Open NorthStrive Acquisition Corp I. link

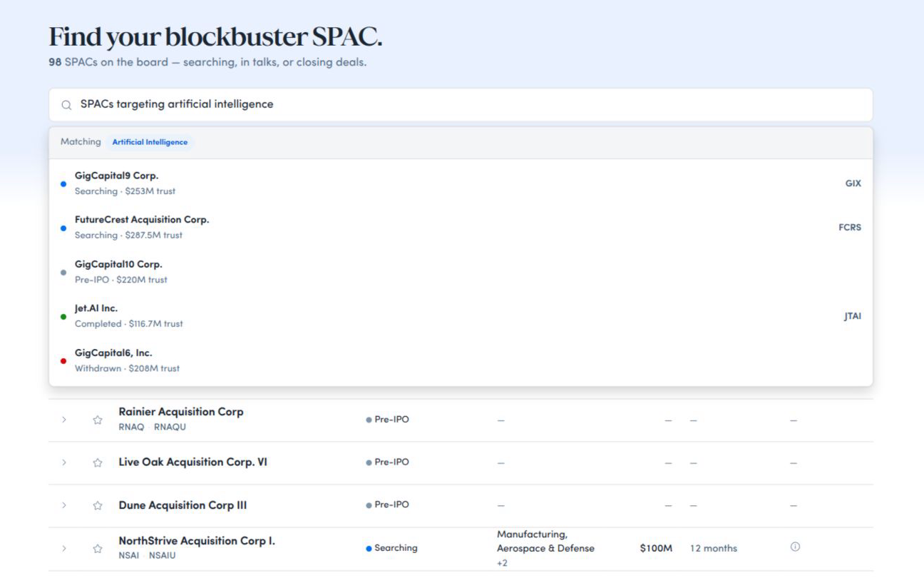pos(197,541)
